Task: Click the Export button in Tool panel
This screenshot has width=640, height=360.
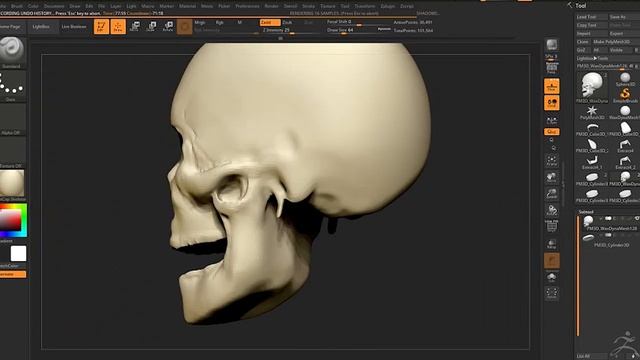Action: tap(624, 33)
